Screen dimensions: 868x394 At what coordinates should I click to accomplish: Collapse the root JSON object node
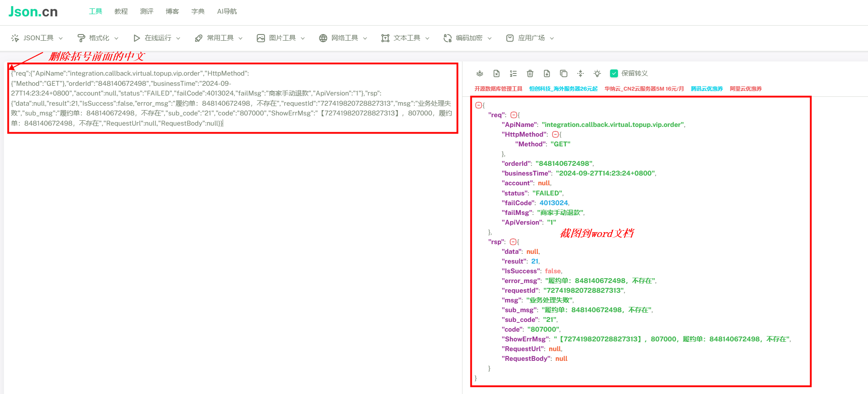pyautogui.click(x=478, y=105)
